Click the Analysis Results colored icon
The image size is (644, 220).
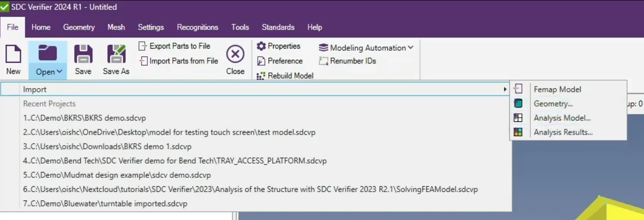[518, 132]
